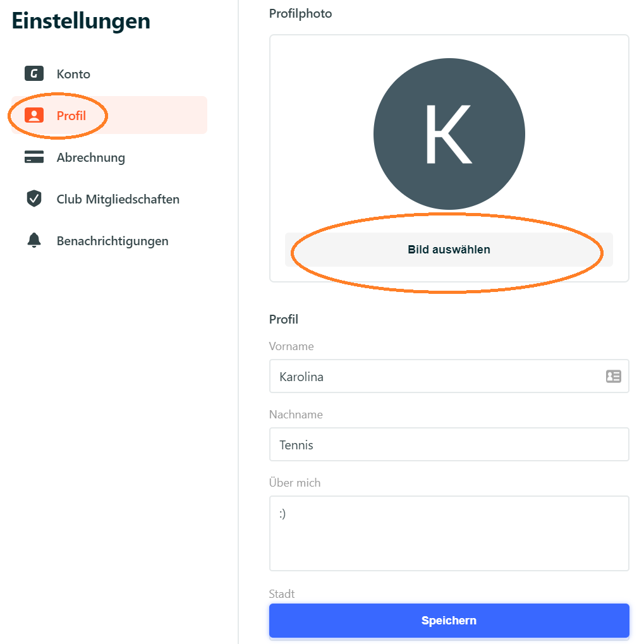Click the Stadt field label
Image resolution: width=644 pixels, height=644 pixels.
click(x=282, y=594)
